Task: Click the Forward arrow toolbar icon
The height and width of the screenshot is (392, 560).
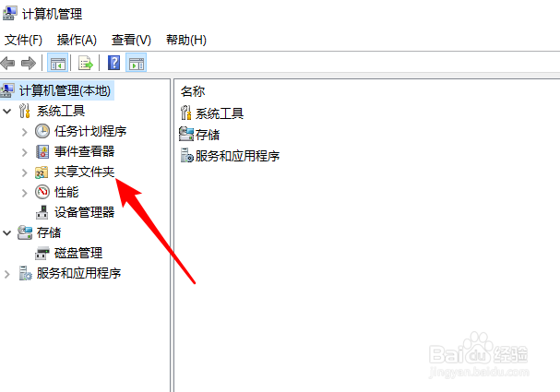Action: 29,64
